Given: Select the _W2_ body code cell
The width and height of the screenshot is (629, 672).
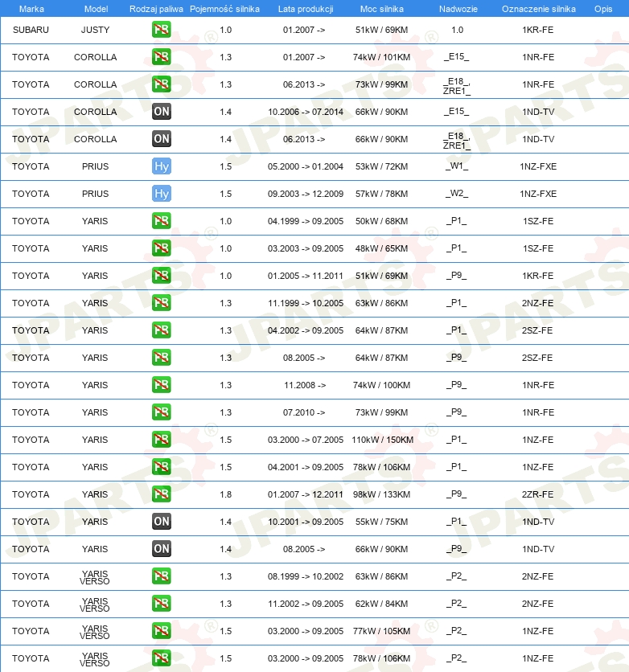Looking at the screenshot, I should click(x=457, y=194).
